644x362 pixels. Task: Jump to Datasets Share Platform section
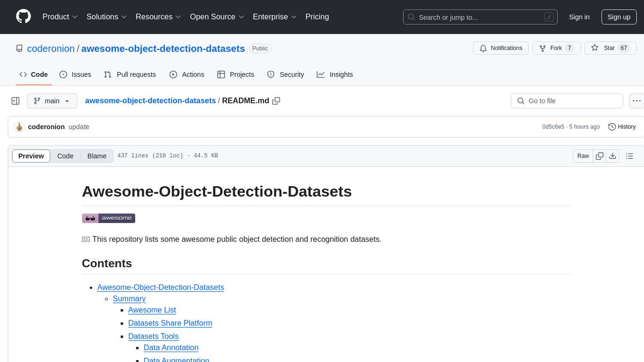pos(170,323)
